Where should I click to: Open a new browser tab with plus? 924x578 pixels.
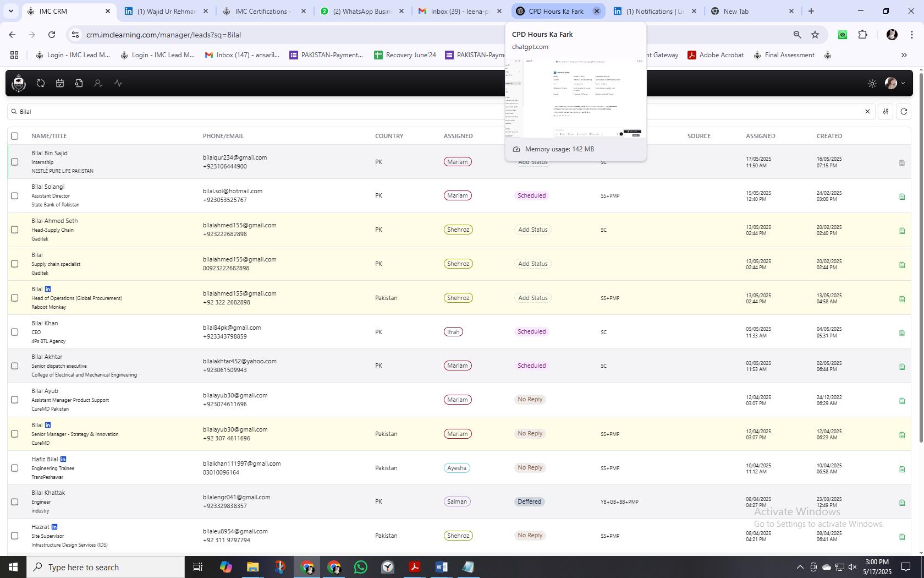811,11
